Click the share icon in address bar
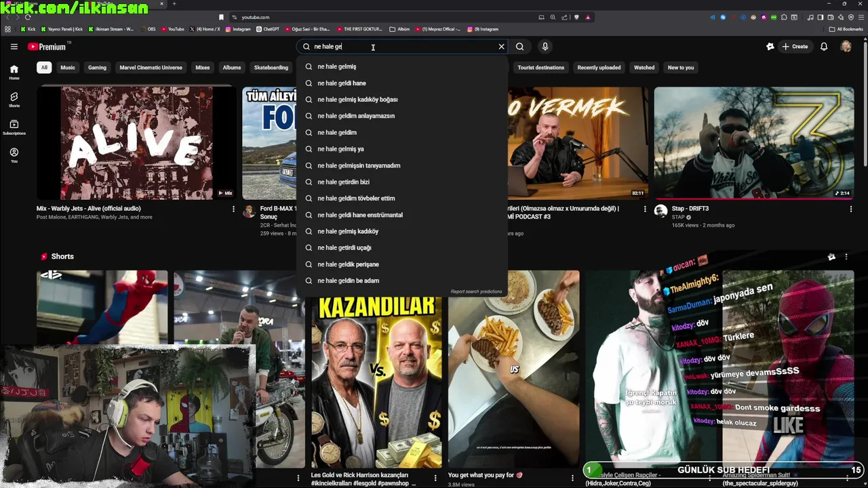Image resolution: width=868 pixels, height=488 pixels. (564, 17)
